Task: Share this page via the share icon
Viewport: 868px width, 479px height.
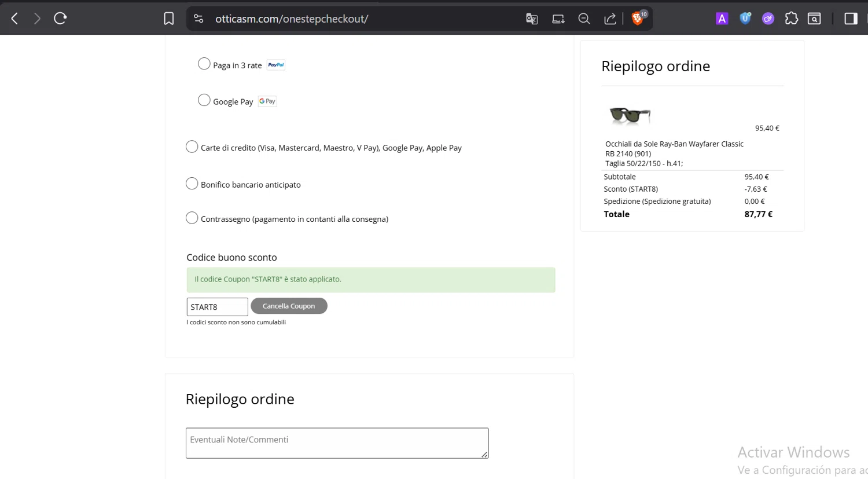Action: pyautogui.click(x=610, y=19)
